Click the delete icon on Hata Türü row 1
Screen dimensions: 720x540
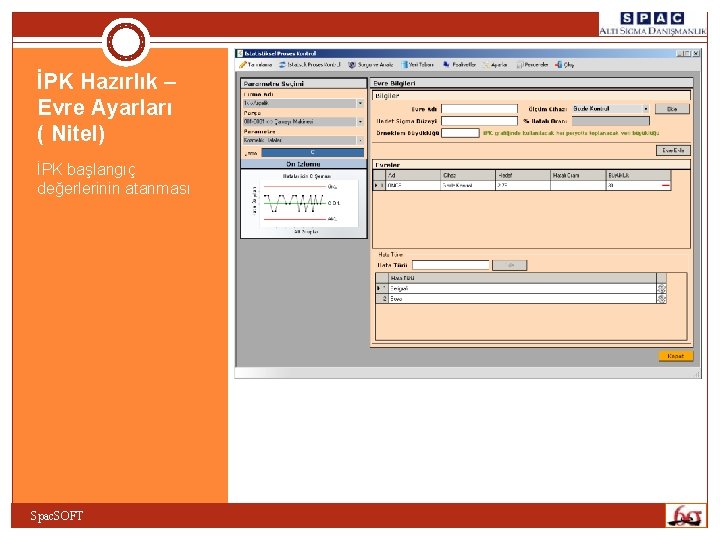click(x=662, y=288)
